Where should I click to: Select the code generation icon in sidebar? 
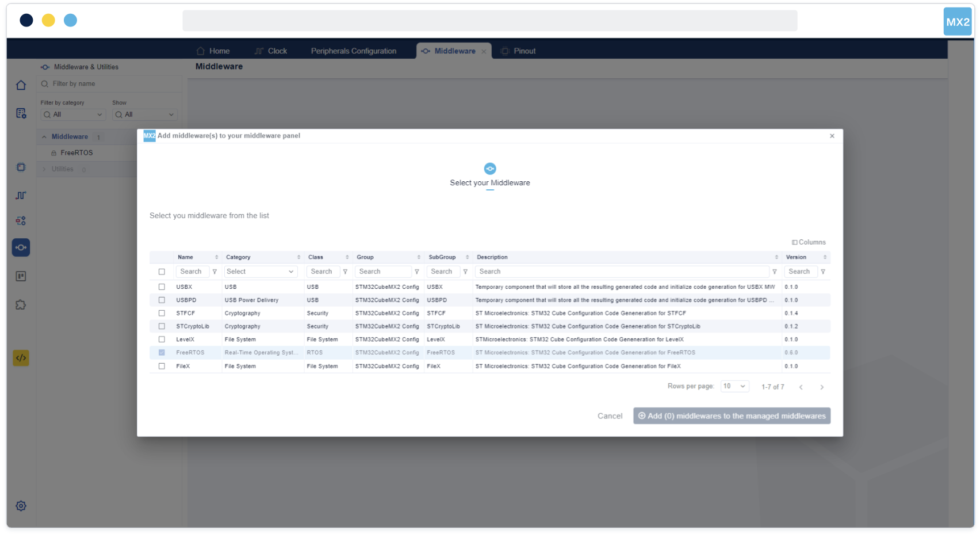tap(21, 358)
